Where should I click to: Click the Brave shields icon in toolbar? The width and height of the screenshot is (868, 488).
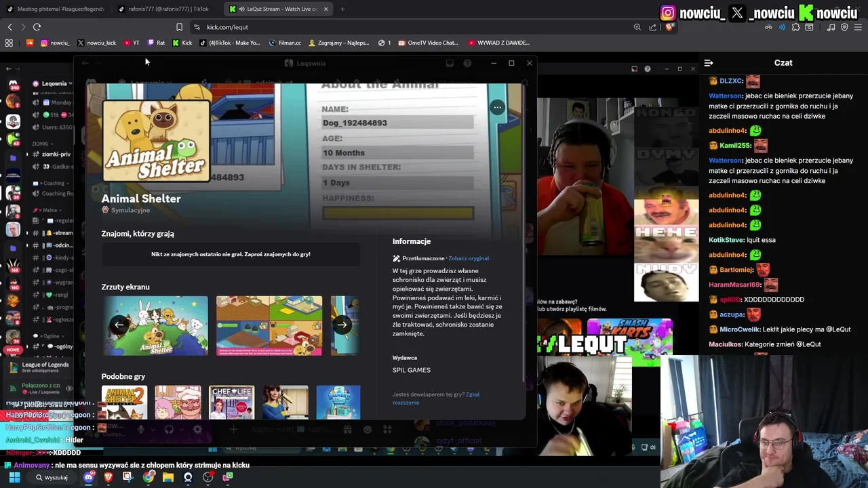tap(669, 27)
